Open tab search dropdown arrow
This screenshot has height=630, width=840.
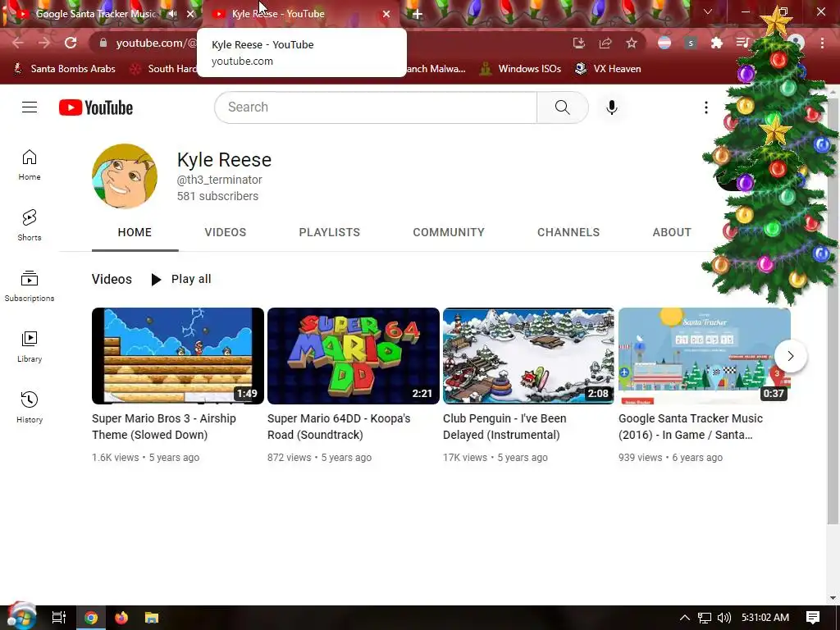click(x=708, y=11)
